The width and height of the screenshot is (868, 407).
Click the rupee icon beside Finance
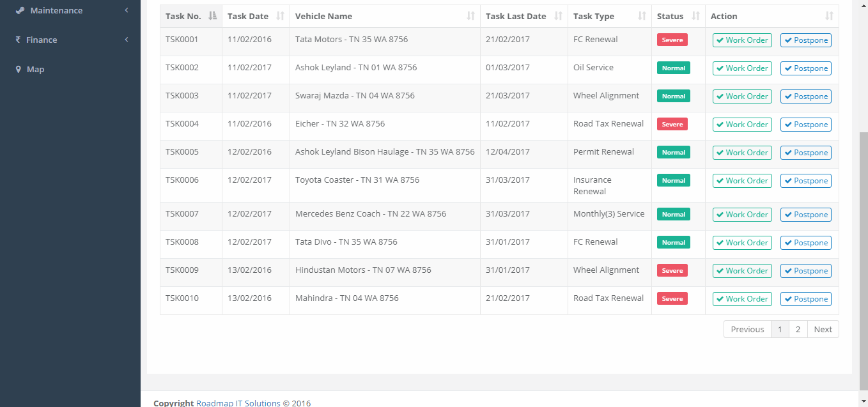pos(19,40)
